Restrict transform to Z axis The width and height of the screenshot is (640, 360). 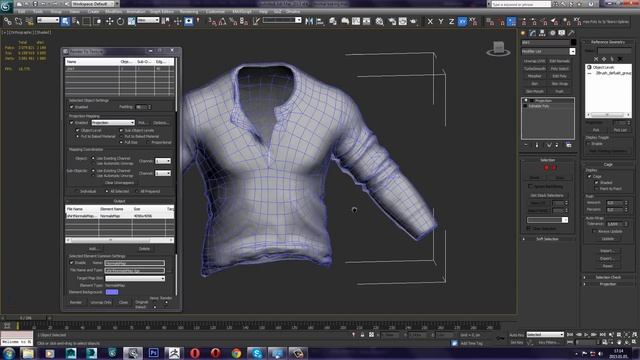tap(451, 21)
